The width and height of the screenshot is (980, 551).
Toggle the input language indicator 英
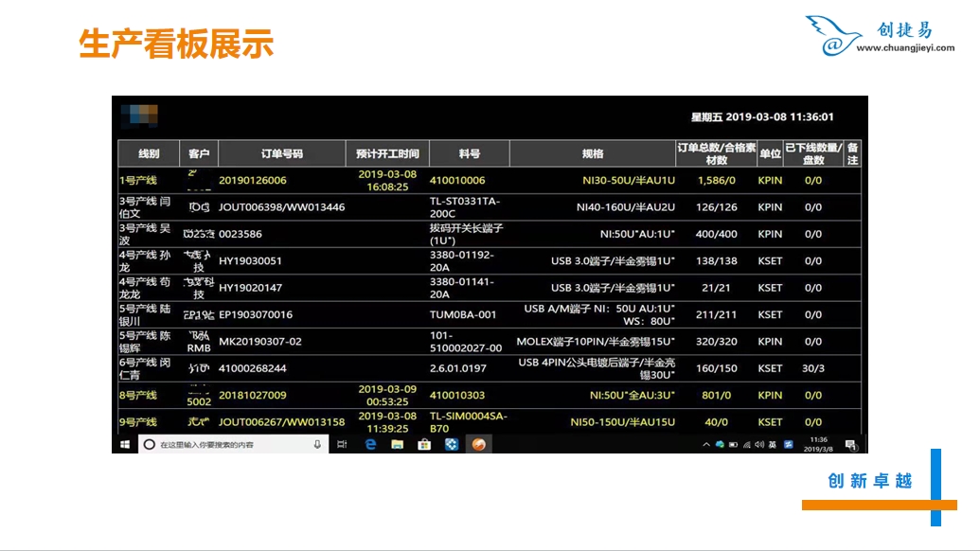pos(773,444)
